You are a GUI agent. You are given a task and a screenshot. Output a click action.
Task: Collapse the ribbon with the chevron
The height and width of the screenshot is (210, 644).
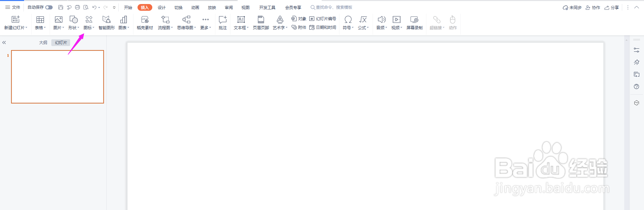[x=637, y=7]
